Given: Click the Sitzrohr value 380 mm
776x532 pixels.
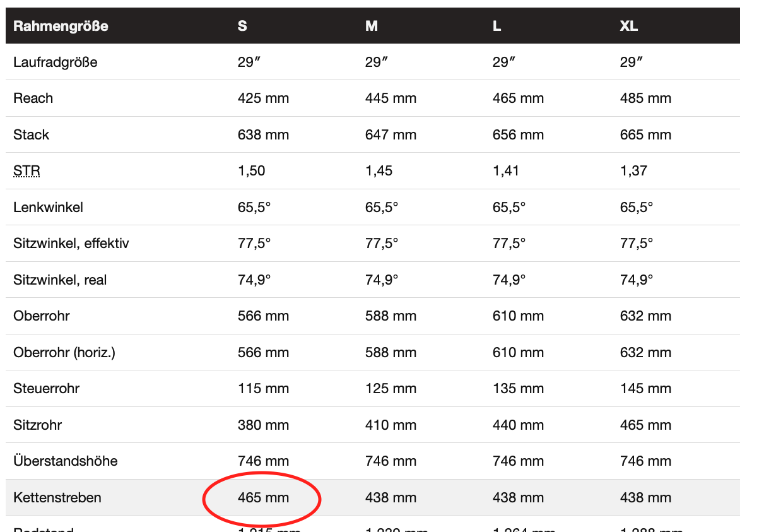Looking at the screenshot, I should tap(263, 425).
